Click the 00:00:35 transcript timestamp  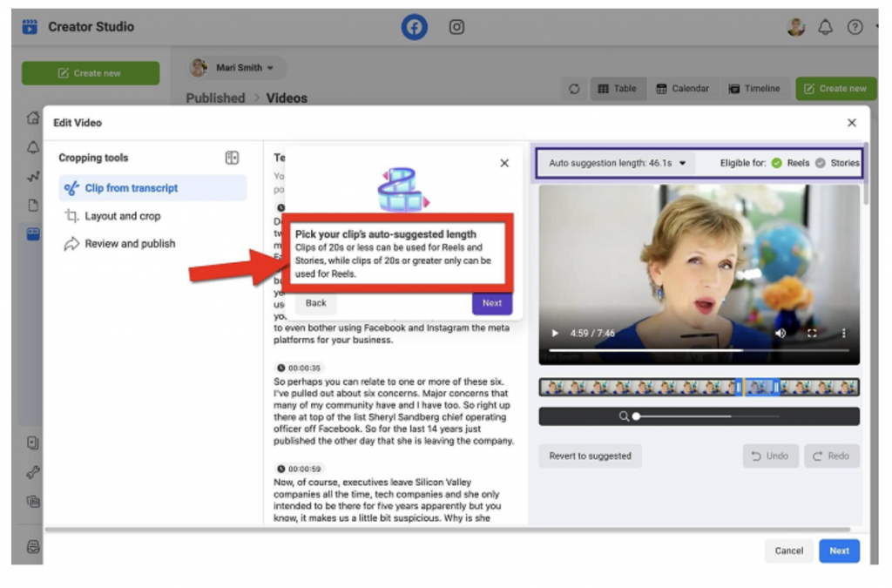299,368
